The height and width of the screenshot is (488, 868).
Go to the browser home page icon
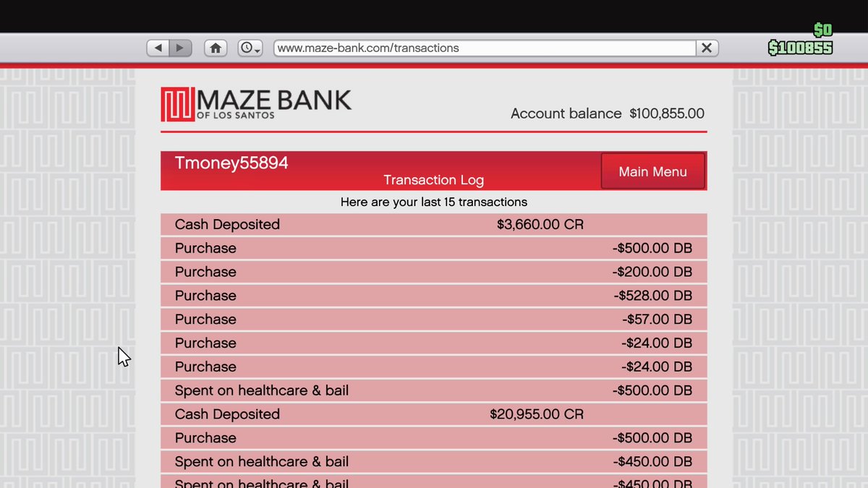pyautogui.click(x=215, y=48)
